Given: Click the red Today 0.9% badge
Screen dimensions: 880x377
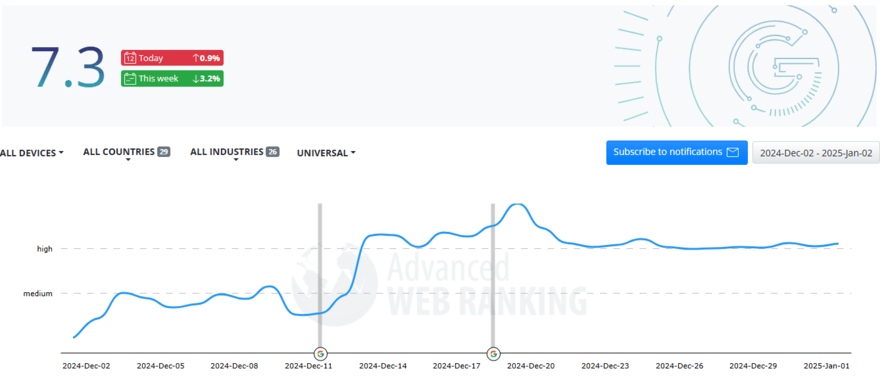Looking at the screenshot, I should pyautogui.click(x=172, y=58).
